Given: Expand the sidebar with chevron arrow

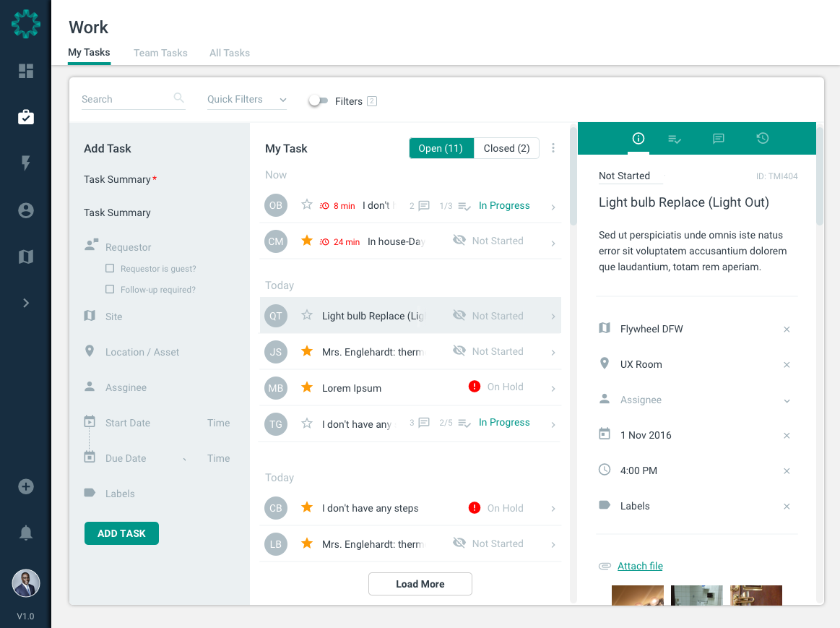Looking at the screenshot, I should pos(26,303).
